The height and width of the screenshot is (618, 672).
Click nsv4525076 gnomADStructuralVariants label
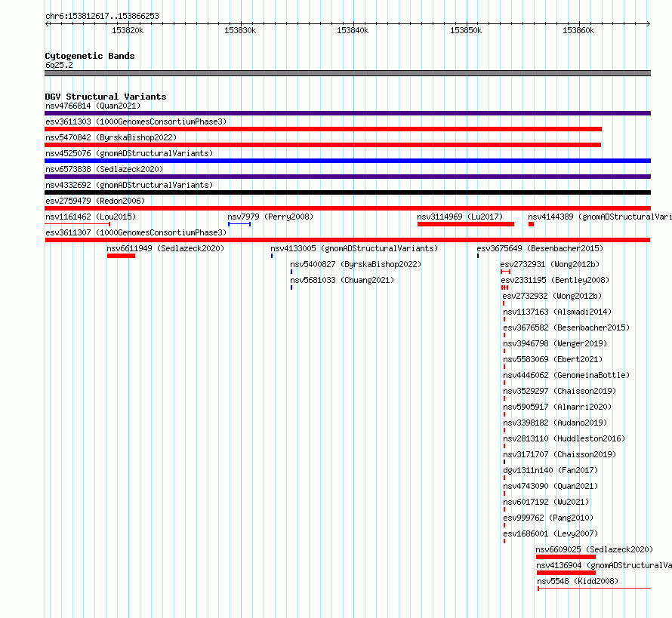pyautogui.click(x=129, y=153)
